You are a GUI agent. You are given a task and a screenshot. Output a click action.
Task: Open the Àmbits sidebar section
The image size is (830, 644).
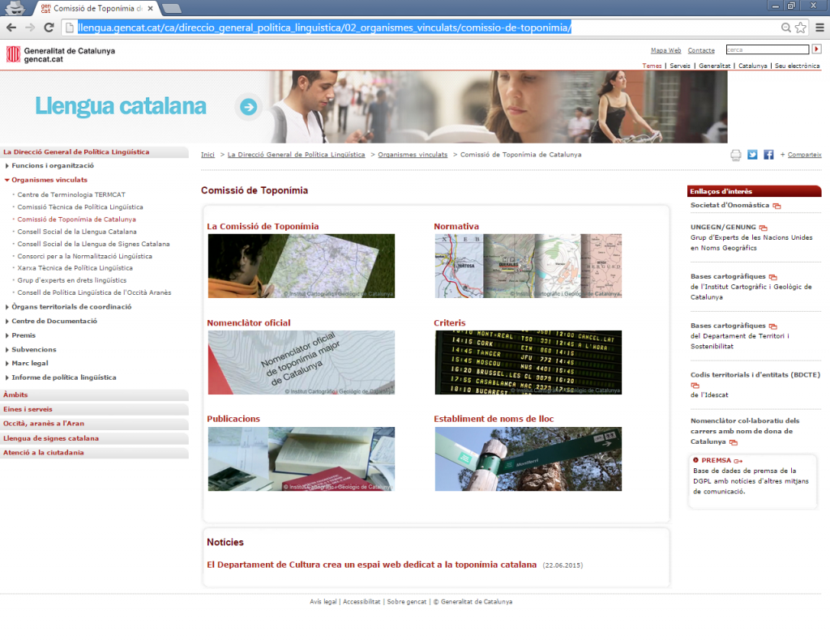point(15,395)
